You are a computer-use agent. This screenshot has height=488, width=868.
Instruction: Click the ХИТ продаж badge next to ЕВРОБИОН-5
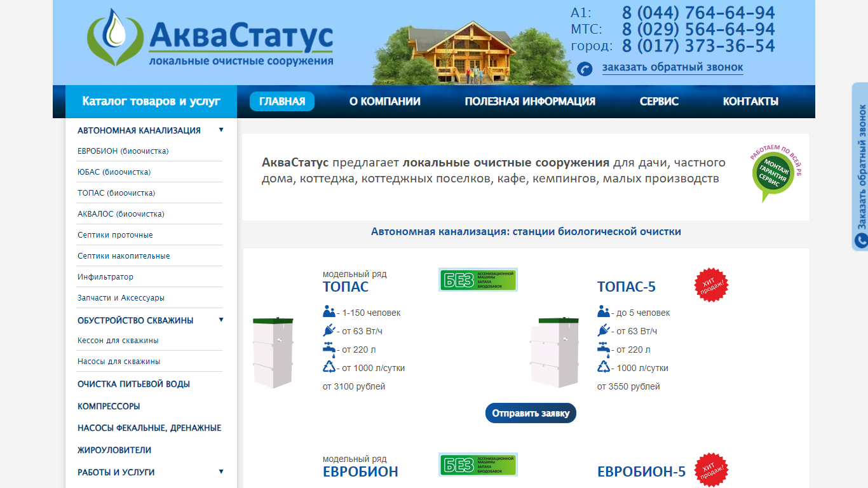(711, 470)
